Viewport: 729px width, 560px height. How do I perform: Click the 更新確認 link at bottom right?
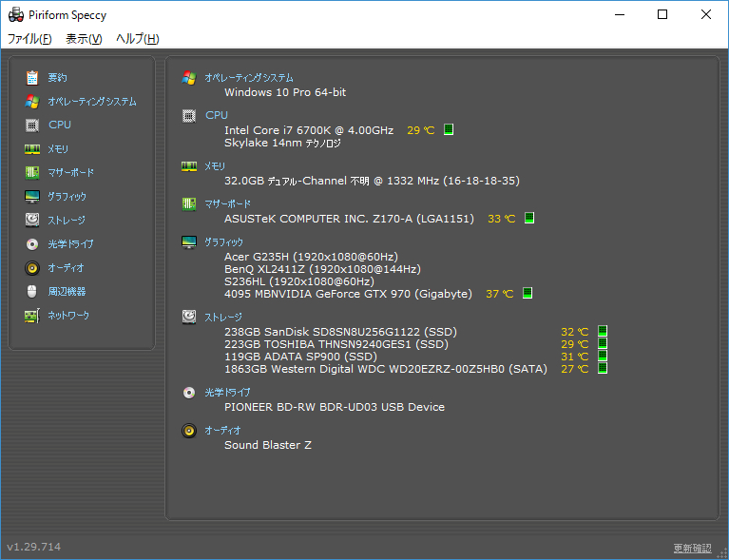tap(692, 548)
